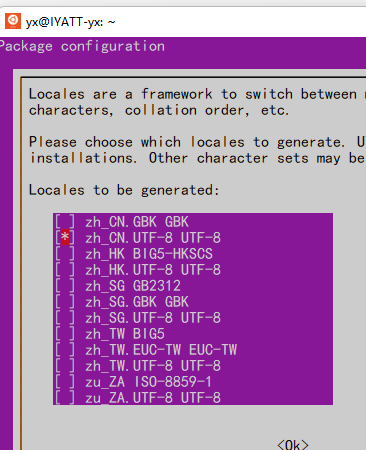The width and height of the screenshot is (366, 450).
Task: Confirm with the Ok button
Action: pyautogui.click(x=293, y=445)
